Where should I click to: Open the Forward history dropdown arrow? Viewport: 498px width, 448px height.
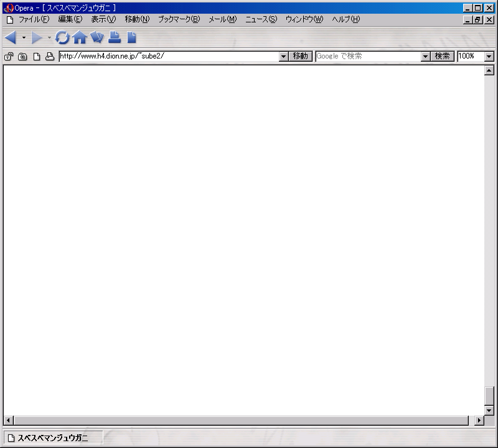(49, 38)
